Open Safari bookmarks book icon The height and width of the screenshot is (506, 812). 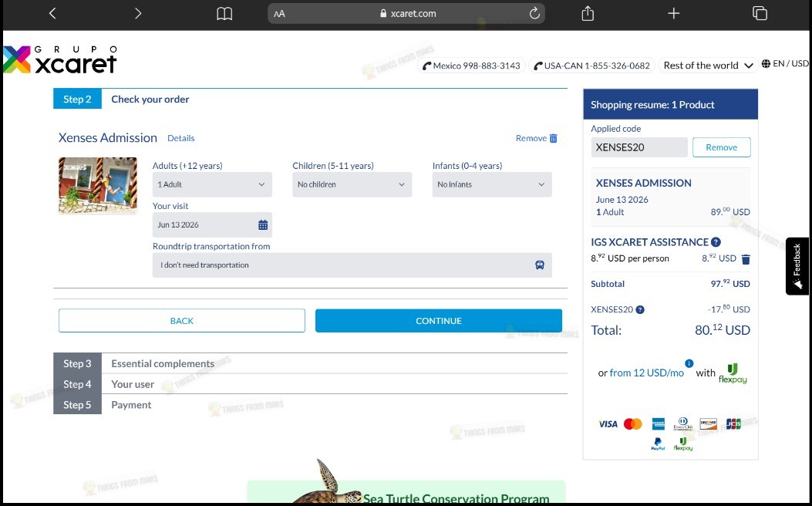click(224, 14)
